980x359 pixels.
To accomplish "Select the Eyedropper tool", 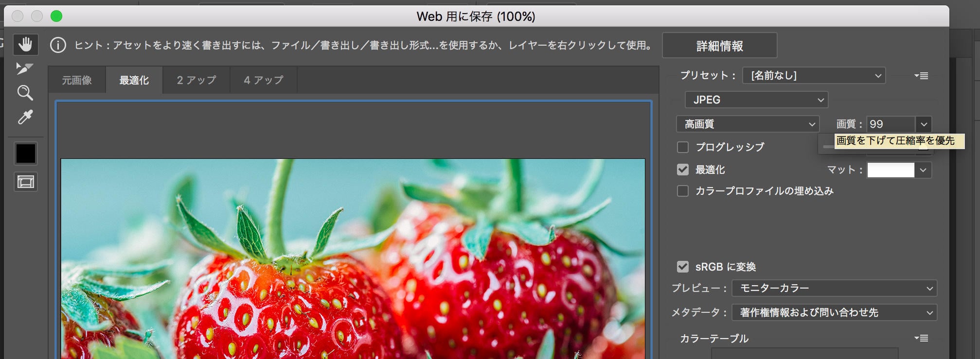I will pos(25,117).
